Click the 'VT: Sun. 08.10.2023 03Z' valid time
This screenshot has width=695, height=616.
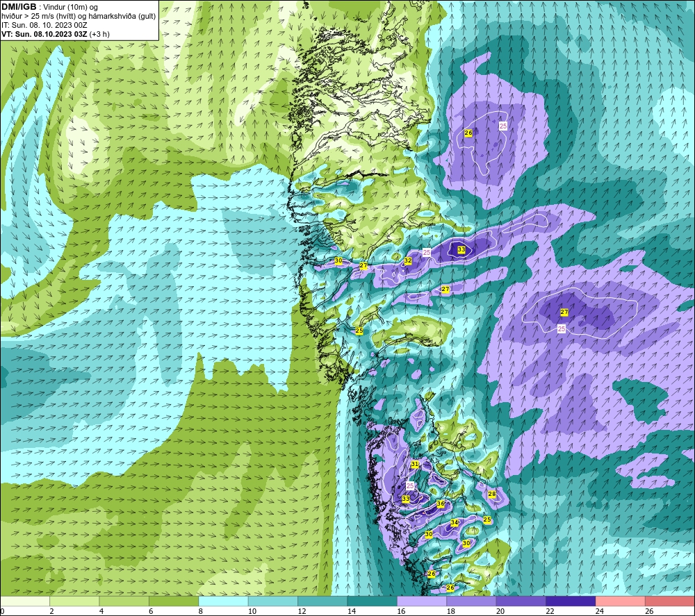(44, 34)
